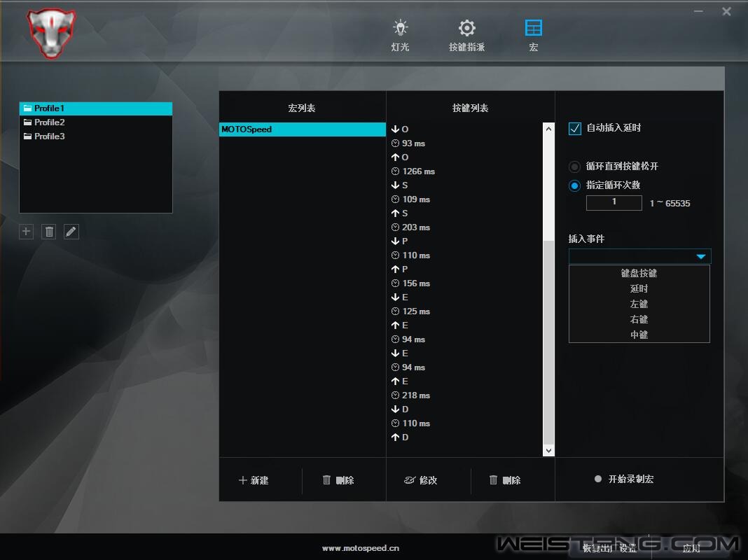748x560 pixels.
Task: Select the 125 ms delay entry
Action: tap(410, 311)
